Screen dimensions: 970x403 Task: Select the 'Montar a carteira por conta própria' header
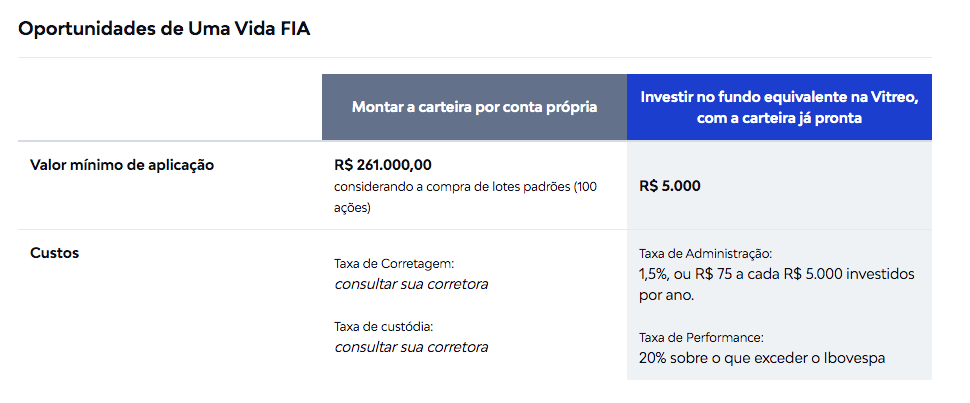(474, 107)
